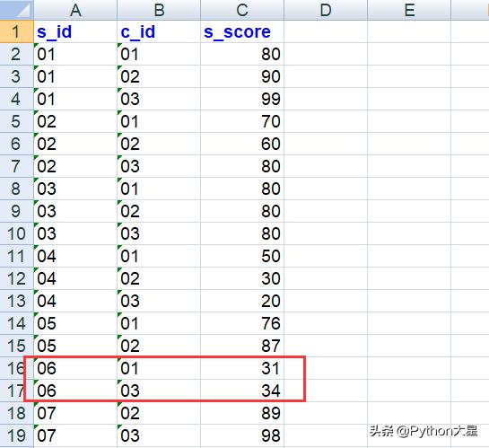Viewport: 489px width, 448px height.
Task: Click s_id cell 06 in row 16
Action: (75, 368)
